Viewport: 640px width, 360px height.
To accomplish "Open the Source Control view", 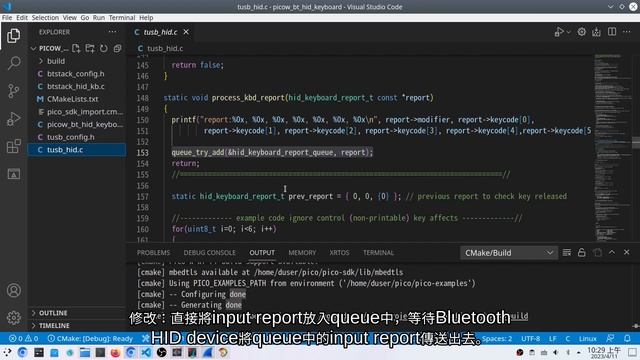I will click(13, 91).
